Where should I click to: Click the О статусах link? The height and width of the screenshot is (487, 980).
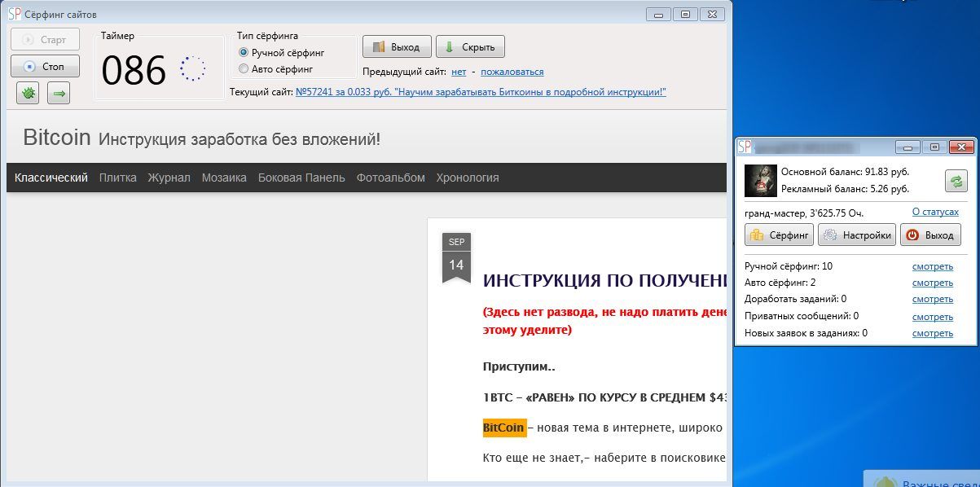click(935, 212)
